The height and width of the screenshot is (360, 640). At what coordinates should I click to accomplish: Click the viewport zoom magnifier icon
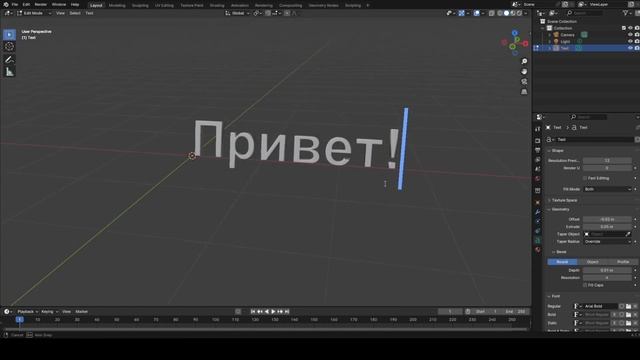(524, 61)
